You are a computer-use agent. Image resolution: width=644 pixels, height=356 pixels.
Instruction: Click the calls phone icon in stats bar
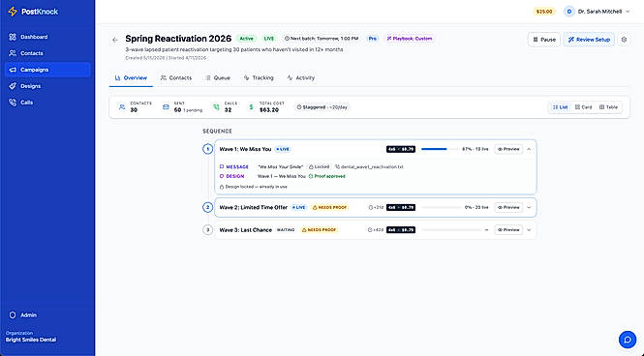click(217, 107)
